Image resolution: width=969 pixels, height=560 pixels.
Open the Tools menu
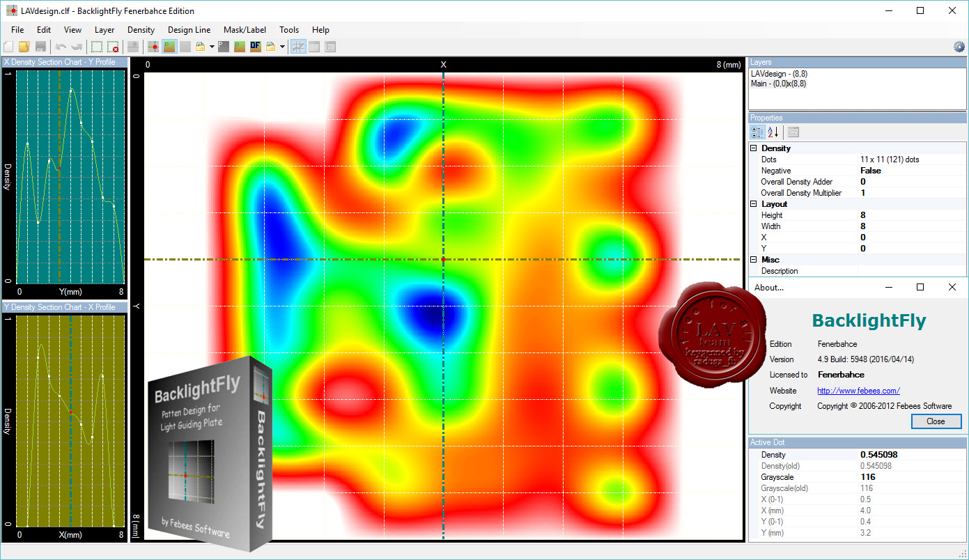[289, 30]
